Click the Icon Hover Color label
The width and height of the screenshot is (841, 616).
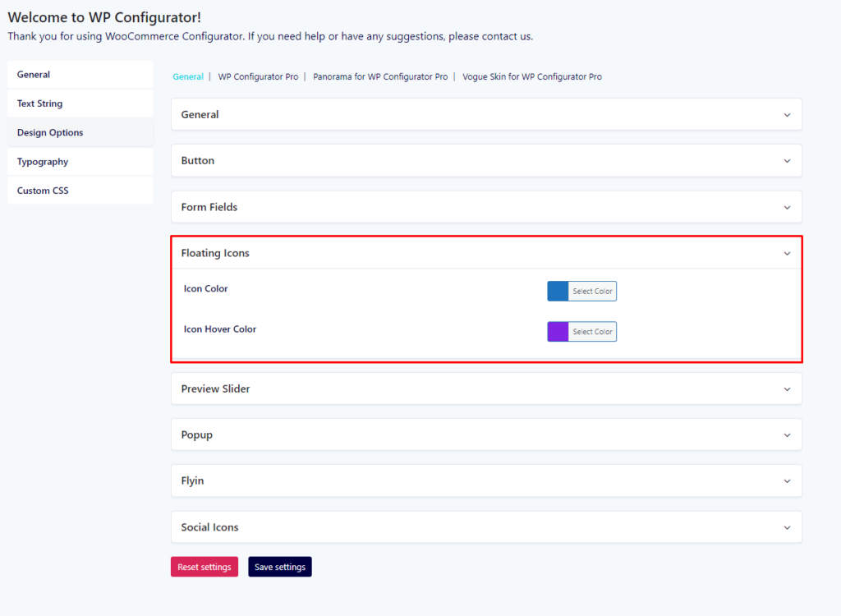(220, 329)
